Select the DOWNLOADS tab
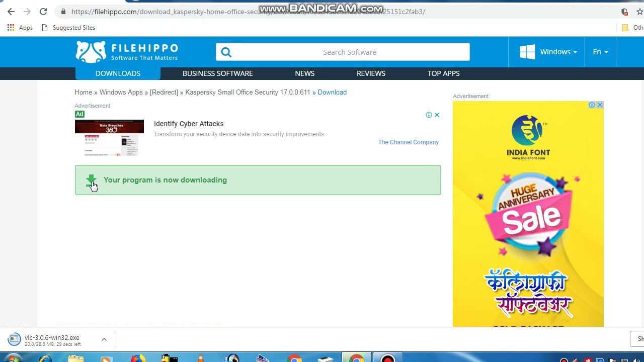This screenshot has height=362, width=644. click(x=118, y=73)
